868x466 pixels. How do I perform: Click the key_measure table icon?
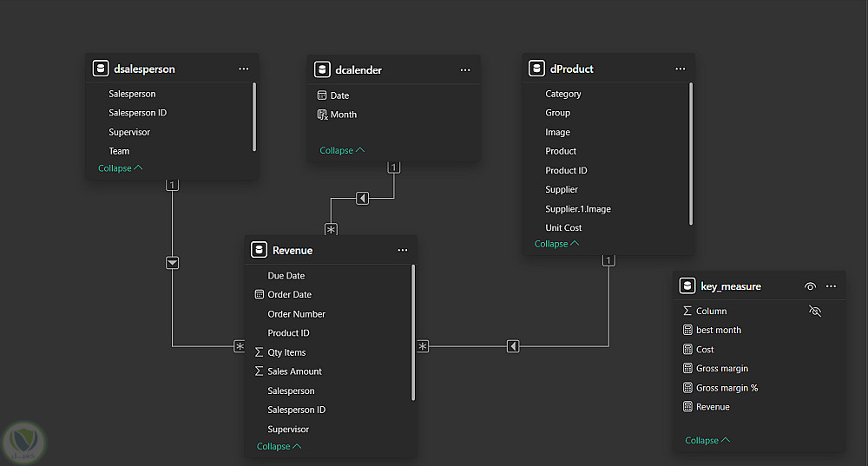click(x=687, y=286)
